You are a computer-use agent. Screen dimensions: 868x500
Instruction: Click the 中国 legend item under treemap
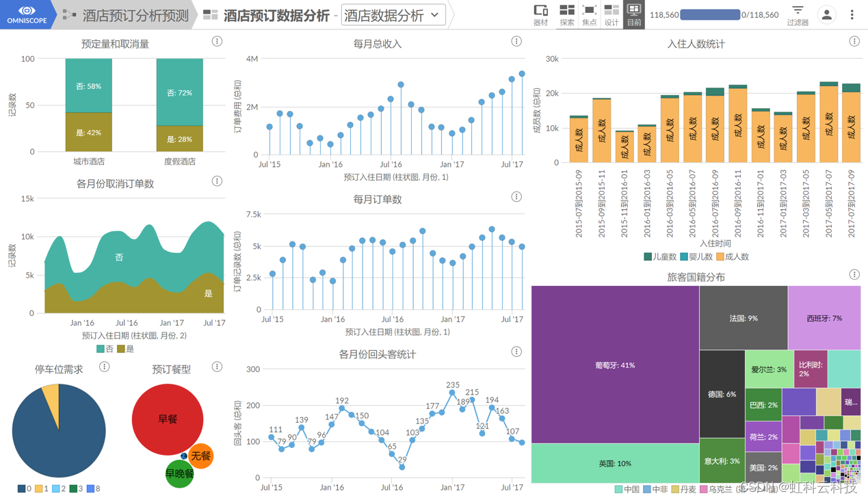pos(627,489)
